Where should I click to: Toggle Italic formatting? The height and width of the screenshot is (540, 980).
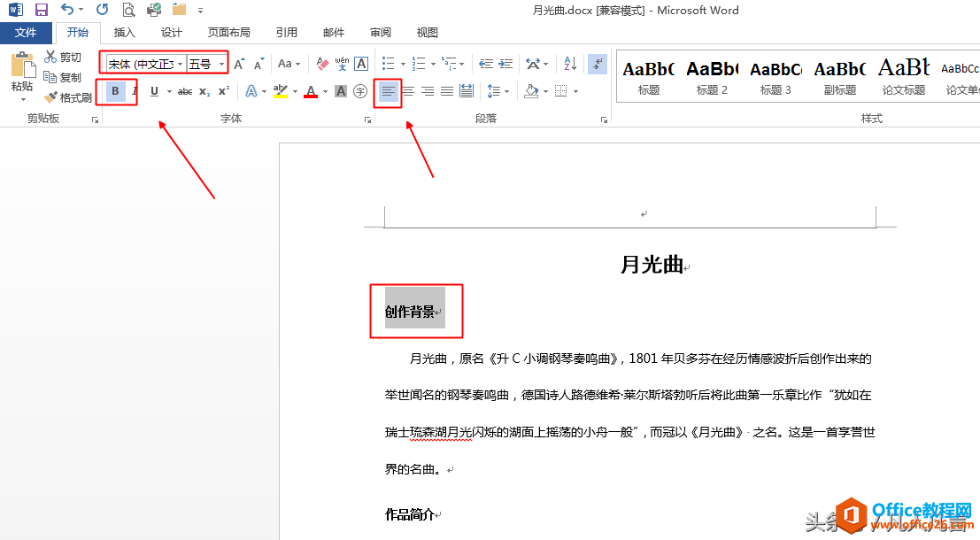click(x=135, y=91)
